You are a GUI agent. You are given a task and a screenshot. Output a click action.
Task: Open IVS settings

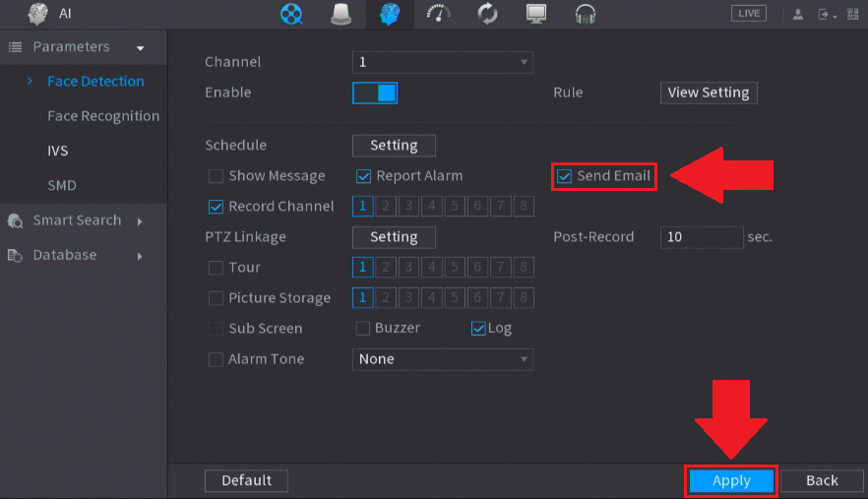pos(57,151)
